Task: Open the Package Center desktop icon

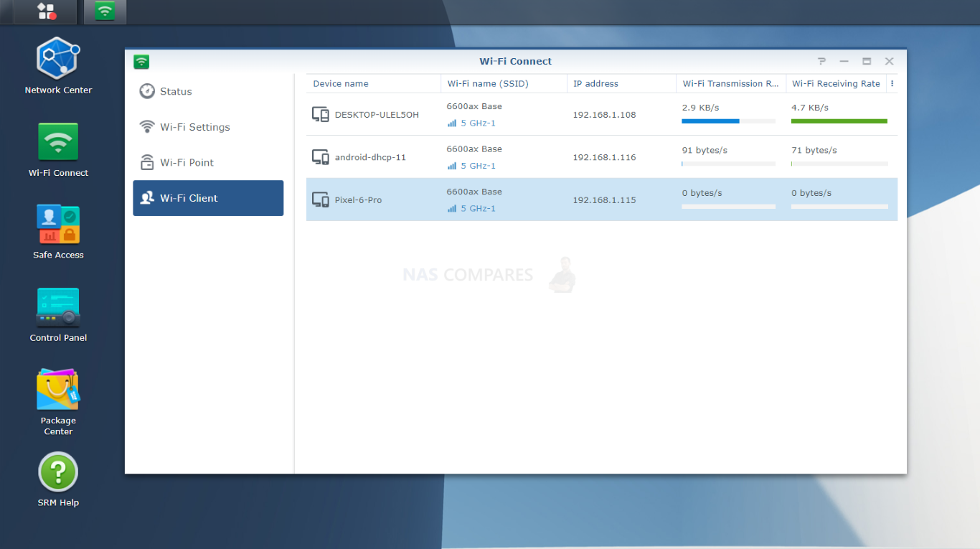Action: 58,402
